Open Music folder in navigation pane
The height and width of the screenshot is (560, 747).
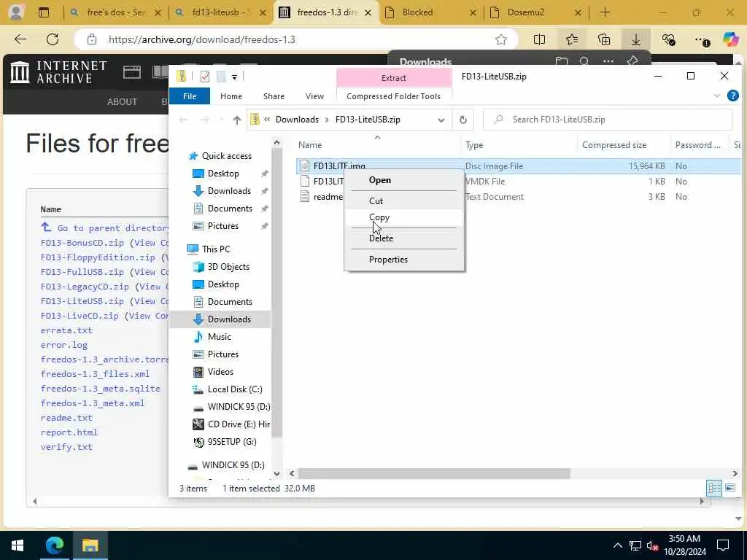(x=219, y=337)
